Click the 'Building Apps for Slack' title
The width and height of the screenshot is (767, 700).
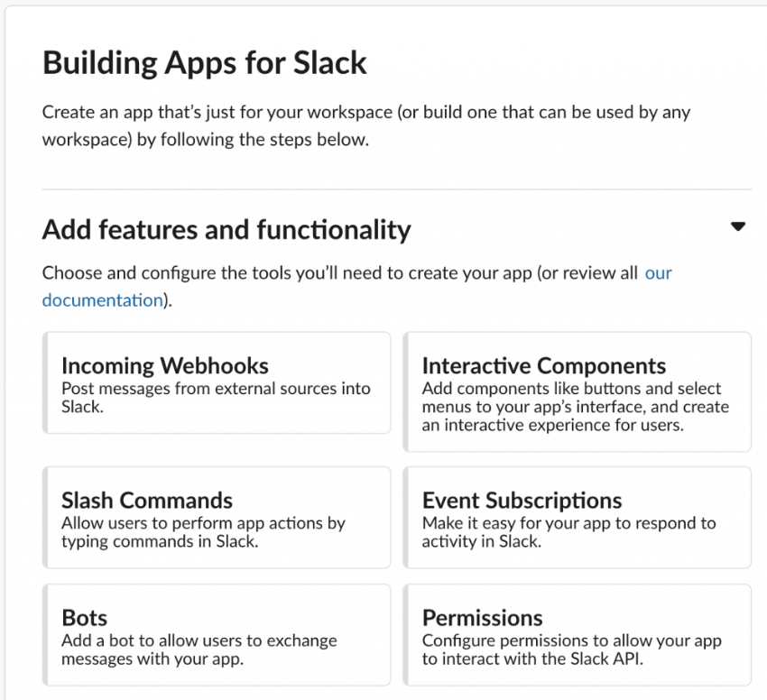(205, 62)
